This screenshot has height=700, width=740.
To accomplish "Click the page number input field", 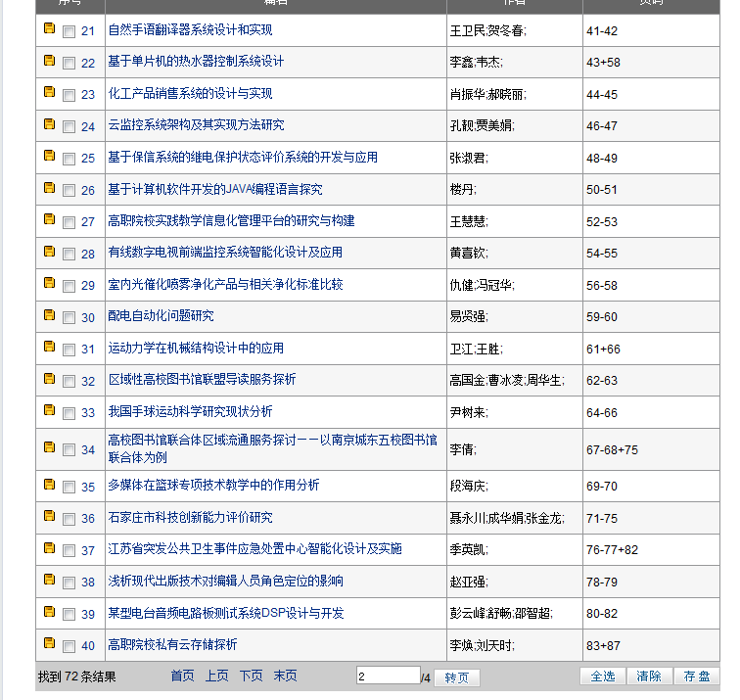I will 388,676.
